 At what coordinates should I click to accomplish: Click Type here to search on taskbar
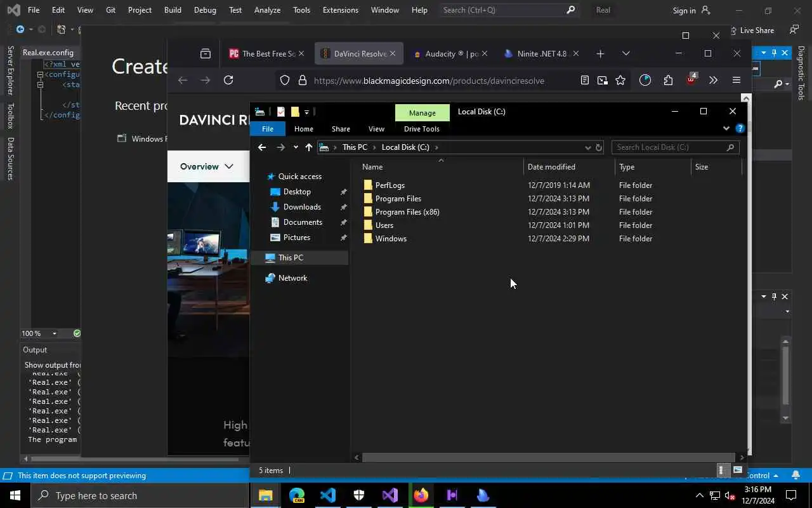coord(140,495)
